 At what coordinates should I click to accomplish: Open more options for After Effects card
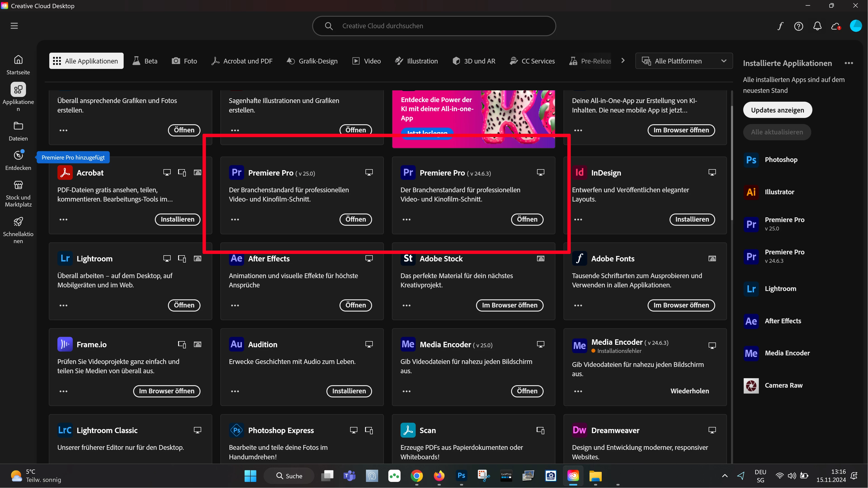pos(235,305)
